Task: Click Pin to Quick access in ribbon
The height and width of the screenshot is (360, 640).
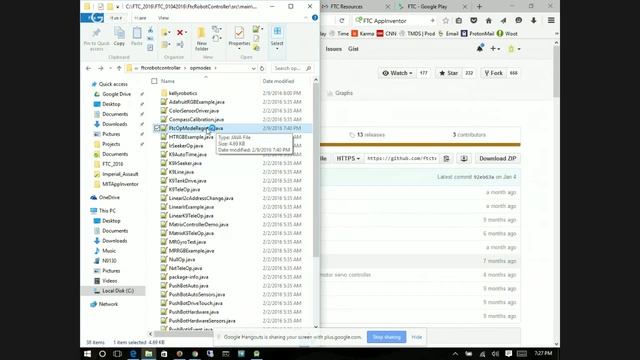Action: click(x=96, y=39)
